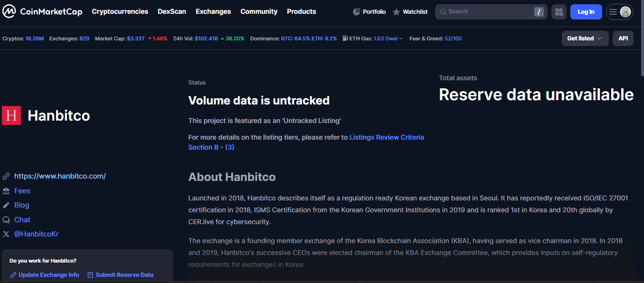Open the Watchlist link
The image size is (644, 283).
pos(415,12)
